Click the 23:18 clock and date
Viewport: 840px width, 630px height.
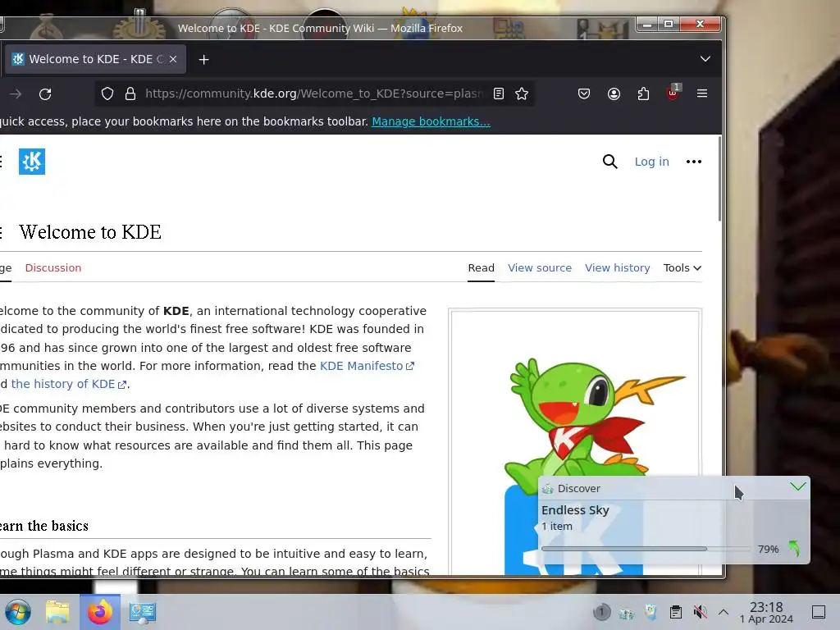pyautogui.click(x=766, y=612)
